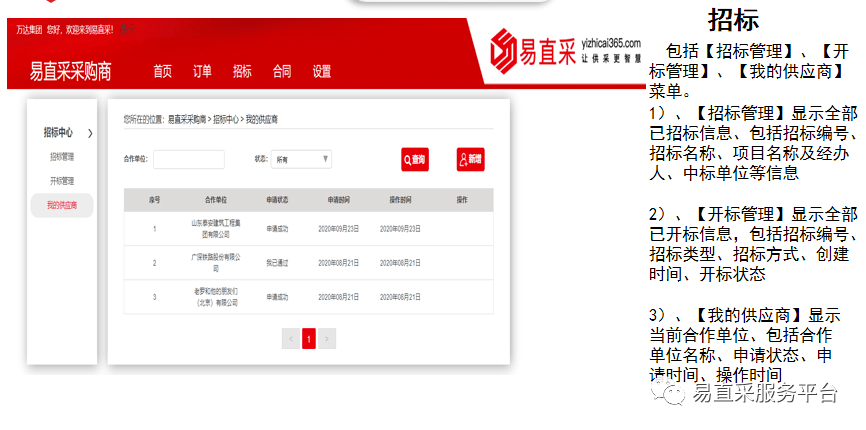Select row 山东泰安建筑工程集团有限公司
866x430 pixels.
coord(308,229)
